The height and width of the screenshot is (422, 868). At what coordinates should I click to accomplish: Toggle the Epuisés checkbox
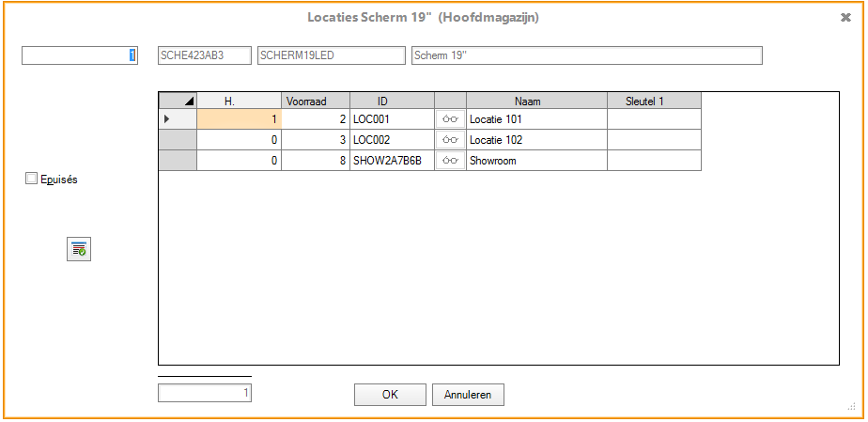pos(32,180)
